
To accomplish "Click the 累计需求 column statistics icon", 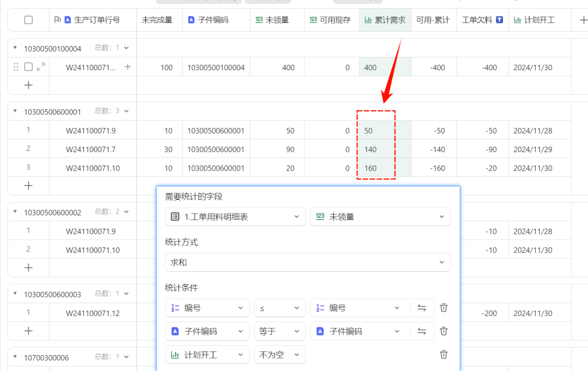I will (368, 20).
